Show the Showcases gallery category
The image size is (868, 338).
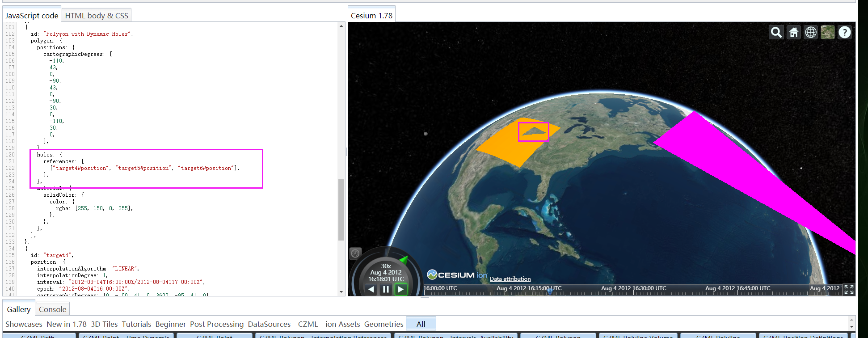[24, 324]
